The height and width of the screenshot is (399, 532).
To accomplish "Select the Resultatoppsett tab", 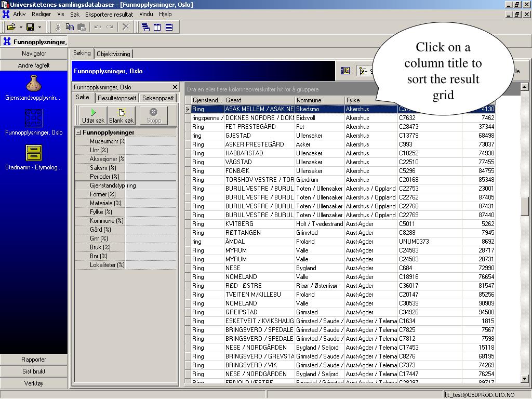I will 117,98.
